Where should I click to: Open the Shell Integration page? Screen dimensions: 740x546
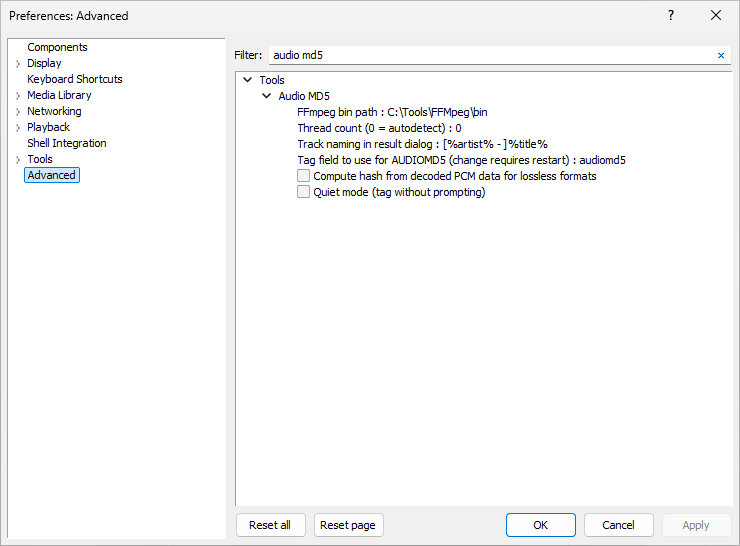pos(66,143)
